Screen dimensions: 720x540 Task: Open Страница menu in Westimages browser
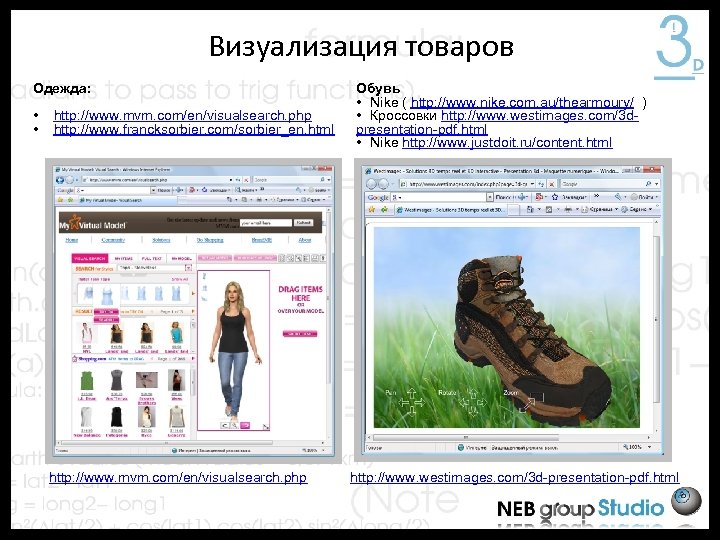(x=599, y=209)
